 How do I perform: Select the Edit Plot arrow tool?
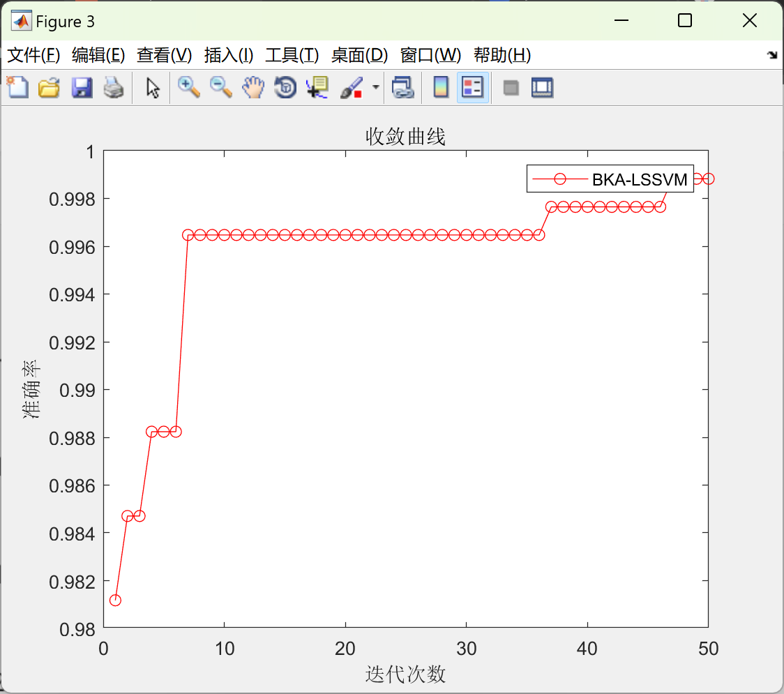(x=153, y=87)
